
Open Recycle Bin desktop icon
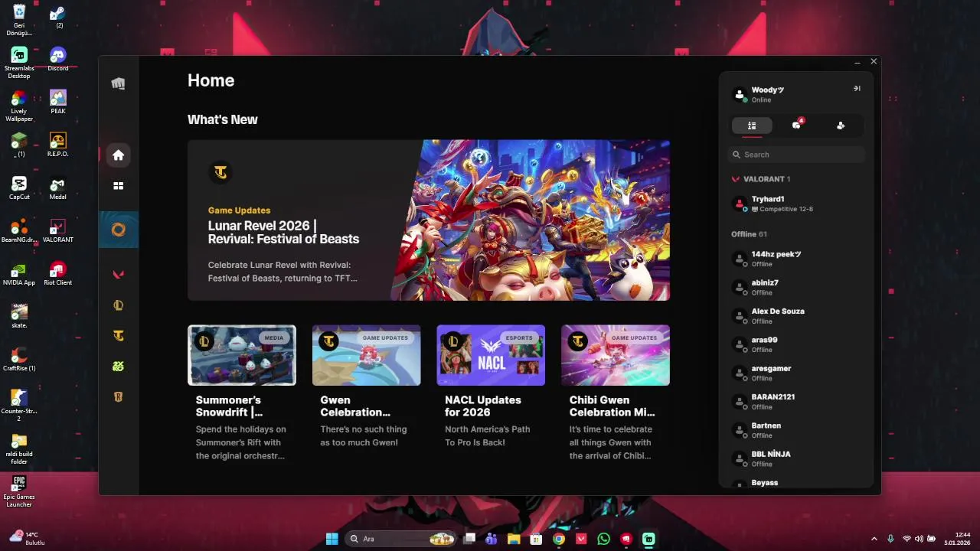pos(19,20)
